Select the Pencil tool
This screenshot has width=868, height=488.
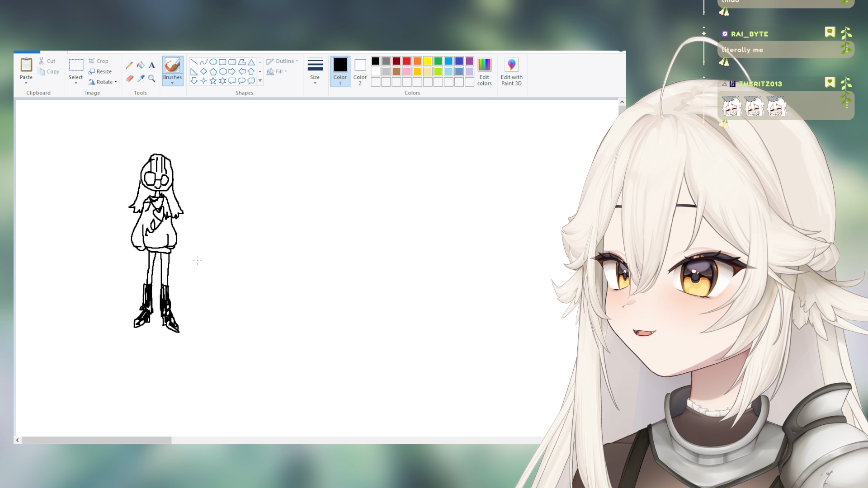[x=129, y=65]
